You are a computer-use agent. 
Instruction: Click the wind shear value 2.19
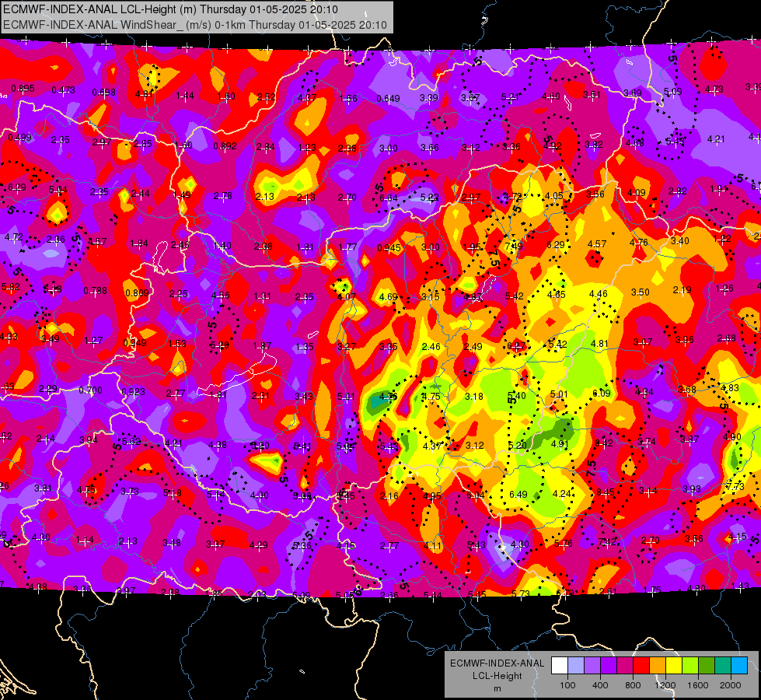pos(682,290)
